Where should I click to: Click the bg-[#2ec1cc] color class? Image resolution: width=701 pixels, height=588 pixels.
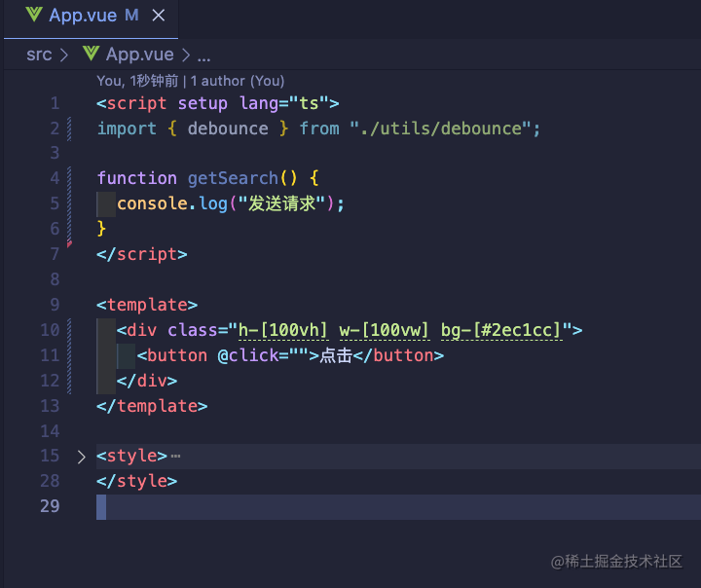pyautogui.click(x=501, y=330)
